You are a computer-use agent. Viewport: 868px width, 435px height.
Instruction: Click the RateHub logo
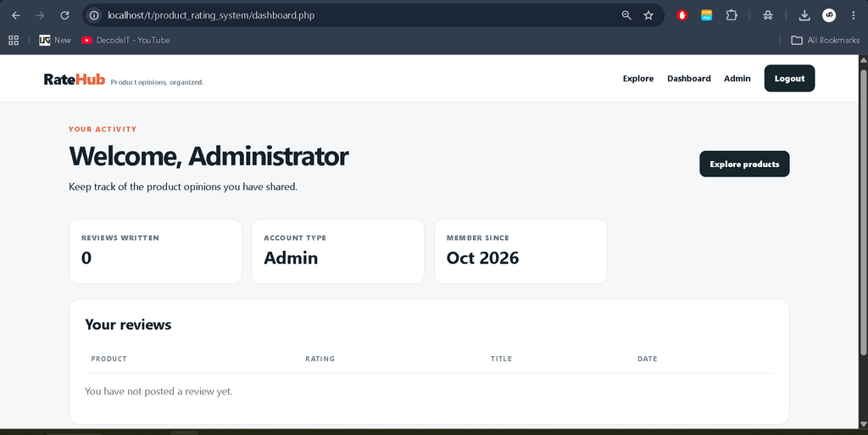coord(75,79)
